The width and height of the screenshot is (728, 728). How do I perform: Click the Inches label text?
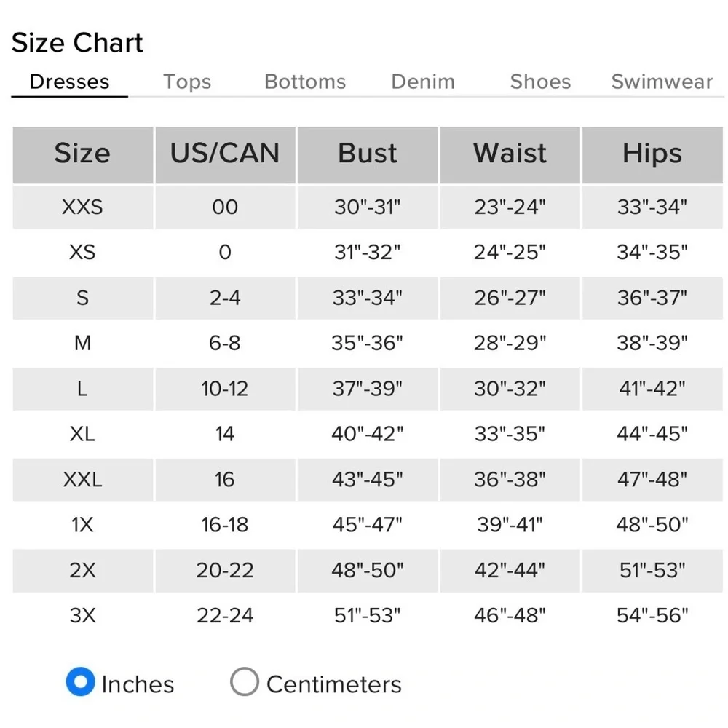[x=138, y=684]
